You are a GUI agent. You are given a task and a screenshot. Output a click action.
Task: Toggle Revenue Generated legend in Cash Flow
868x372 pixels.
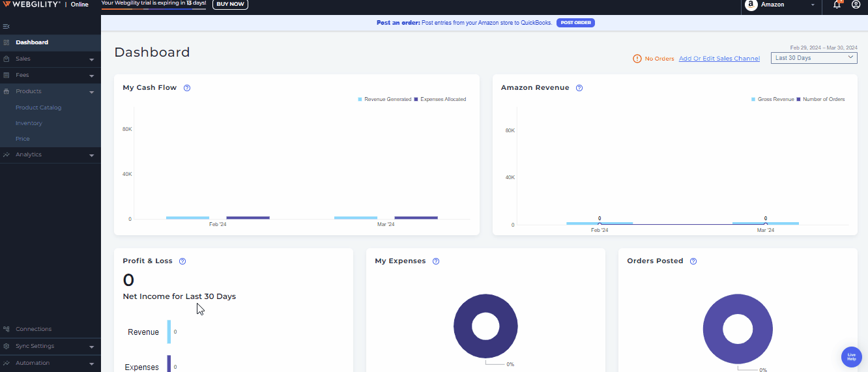[x=384, y=100]
